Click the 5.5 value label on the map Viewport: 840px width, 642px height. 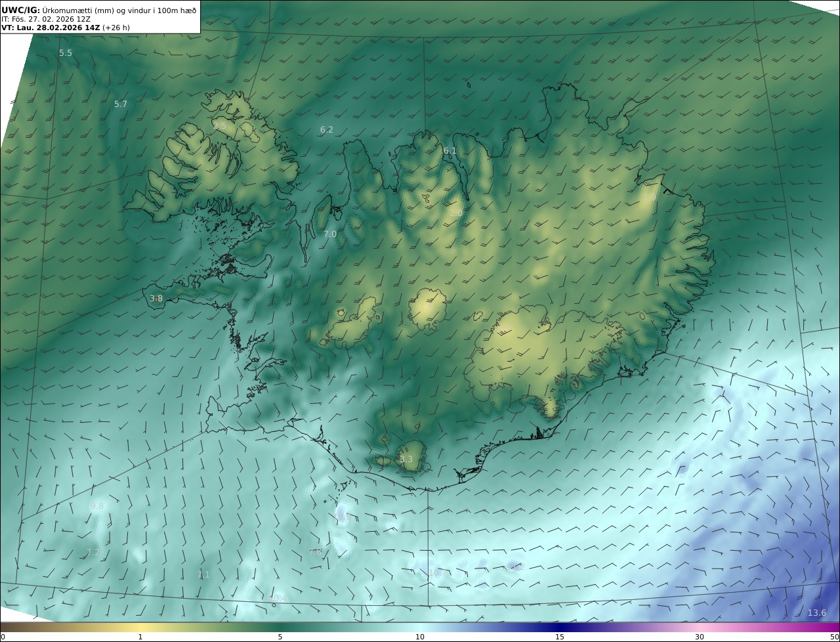[66, 53]
